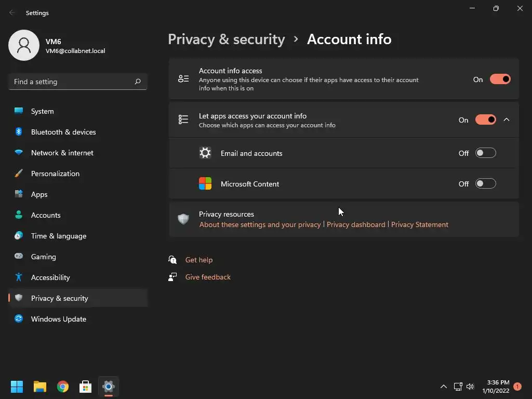Select Personalization in sidebar
Screen dimensions: 532x399
pyautogui.click(x=55, y=174)
